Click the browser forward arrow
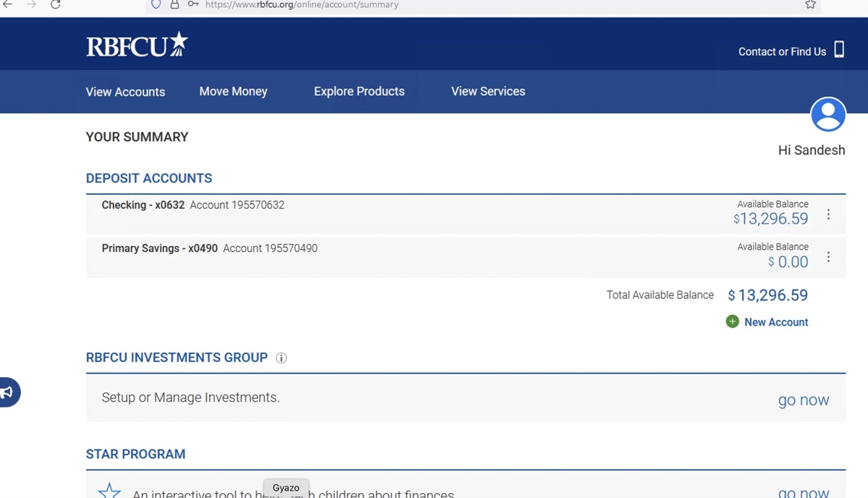868x498 pixels. point(31,4)
